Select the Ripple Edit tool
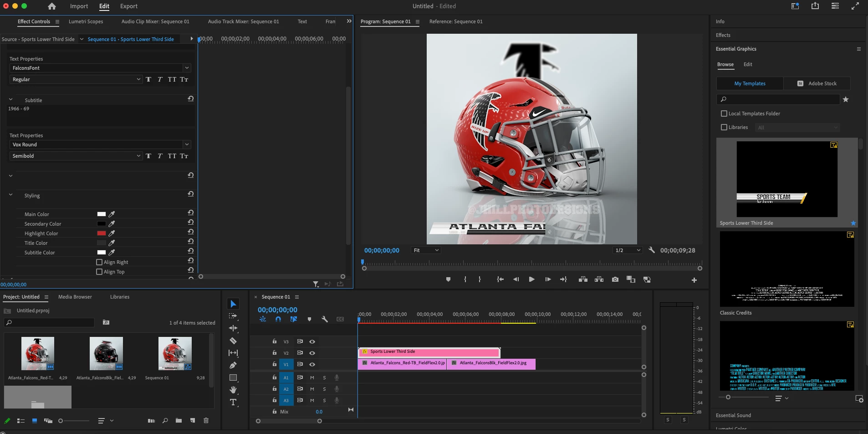The image size is (868, 434). pos(233,328)
